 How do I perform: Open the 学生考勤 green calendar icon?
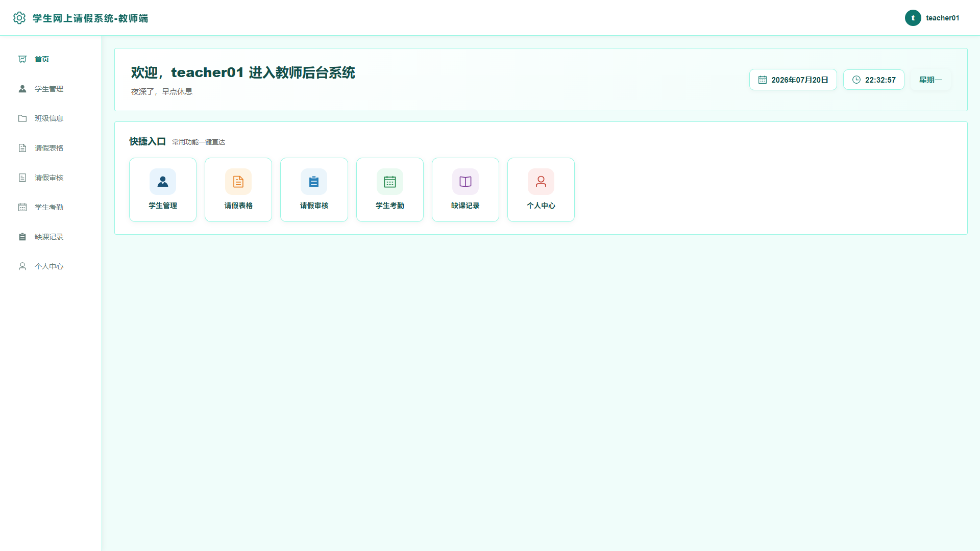tap(390, 182)
